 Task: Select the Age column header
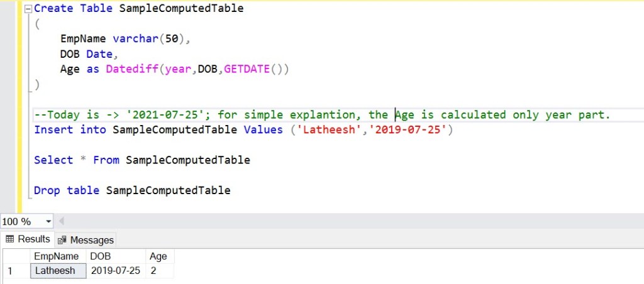coord(158,256)
